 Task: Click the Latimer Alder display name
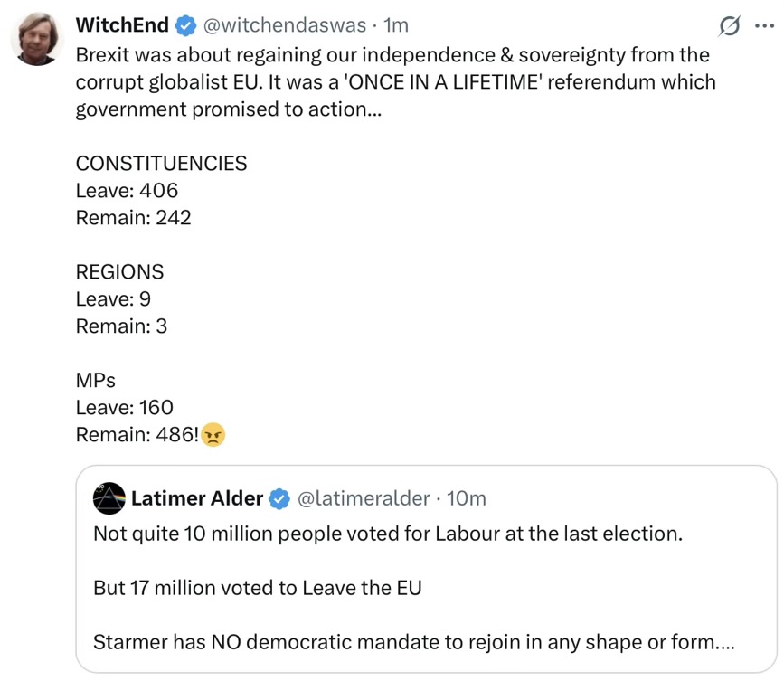pyautogui.click(x=197, y=498)
